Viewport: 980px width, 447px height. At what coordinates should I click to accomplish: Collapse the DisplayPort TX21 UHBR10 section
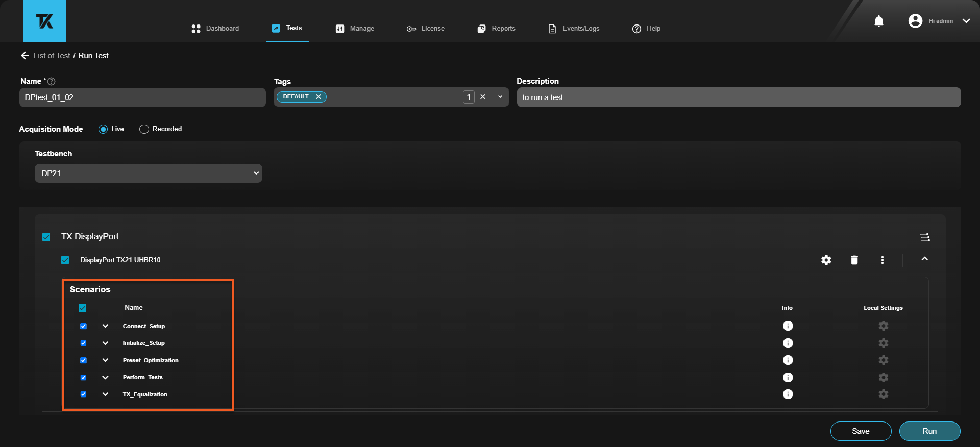(924, 259)
